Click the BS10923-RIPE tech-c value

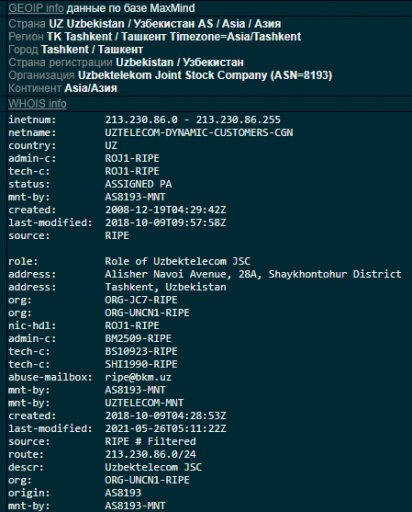[141, 351]
